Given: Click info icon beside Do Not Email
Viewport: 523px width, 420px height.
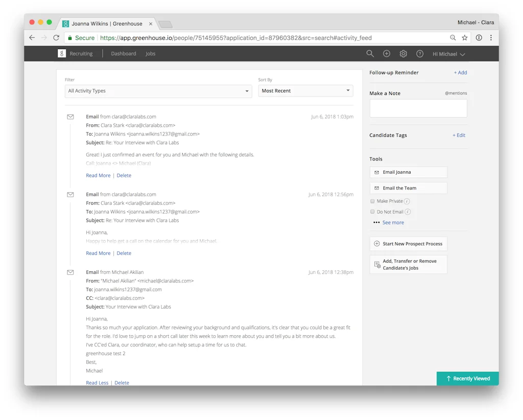Looking at the screenshot, I should [x=408, y=212].
